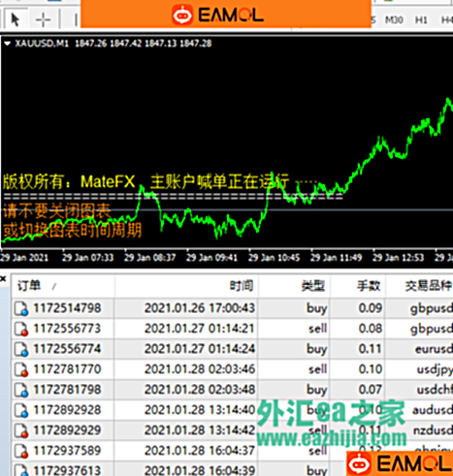The width and height of the screenshot is (453, 476).
Task: Sort by the 手数 column header
Action: point(369,286)
